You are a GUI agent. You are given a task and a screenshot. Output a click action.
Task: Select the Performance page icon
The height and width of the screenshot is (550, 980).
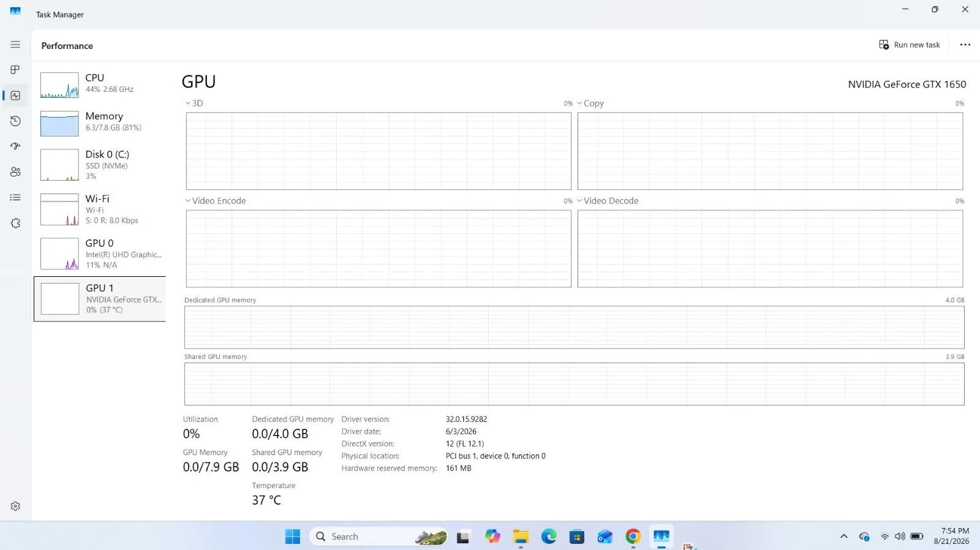pos(15,96)
